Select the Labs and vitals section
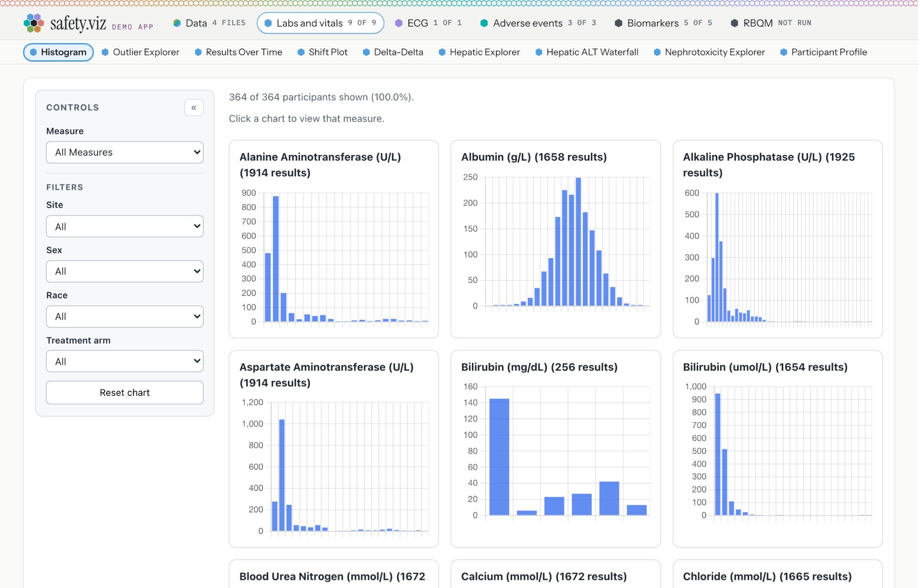The height and width of the screenshot is (588, 918). pos(320,23)
